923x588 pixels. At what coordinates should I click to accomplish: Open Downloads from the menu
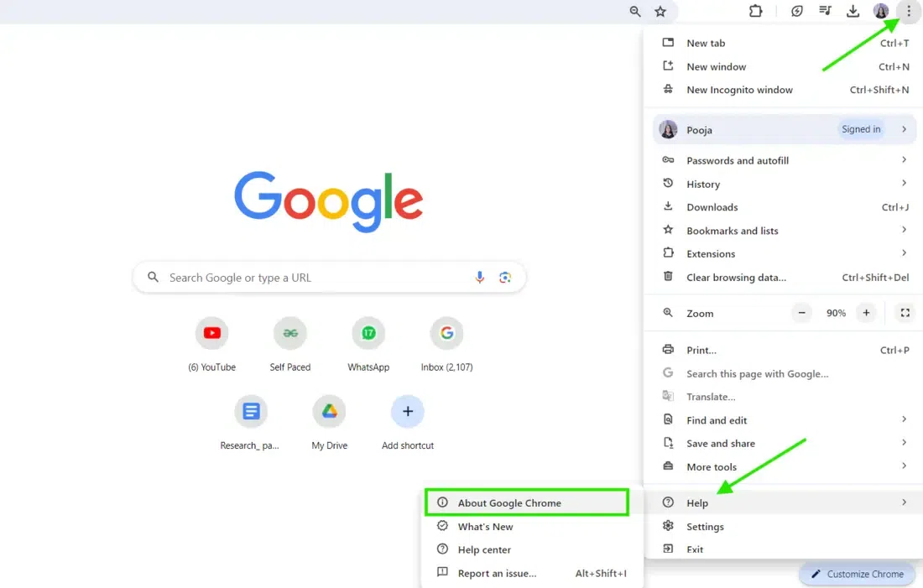785,207
